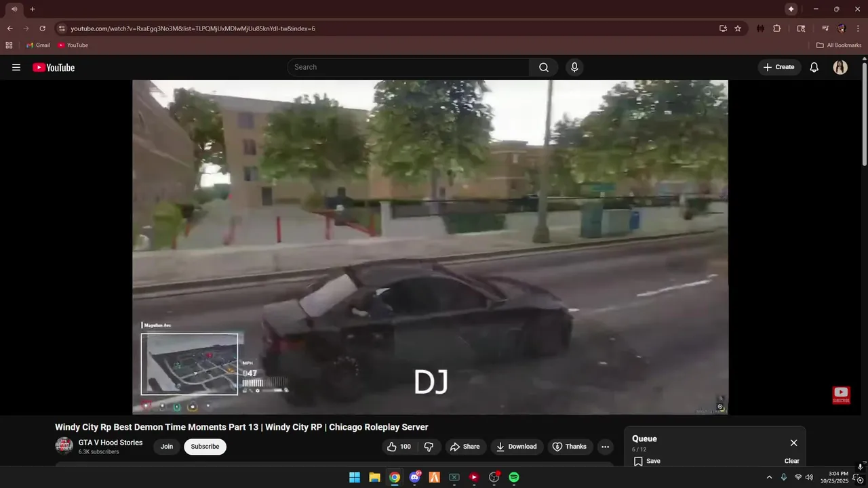Open the Chrome profile avatar
This screenshot has height=488, width=868.
click(x=842, y=28)
